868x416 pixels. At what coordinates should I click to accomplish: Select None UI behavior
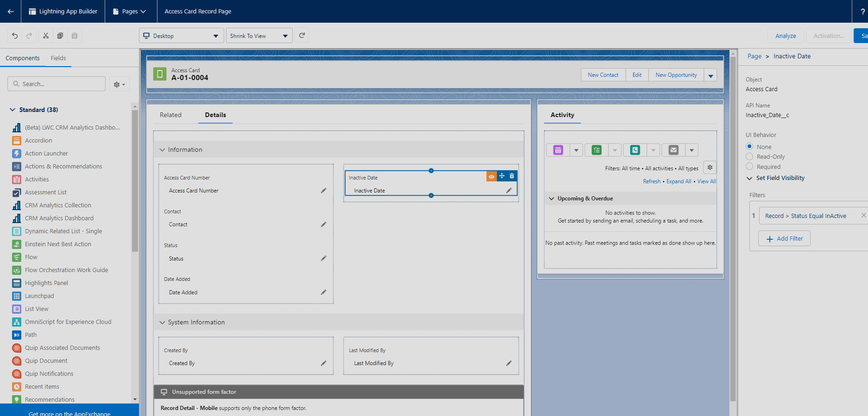coord(749,146)
